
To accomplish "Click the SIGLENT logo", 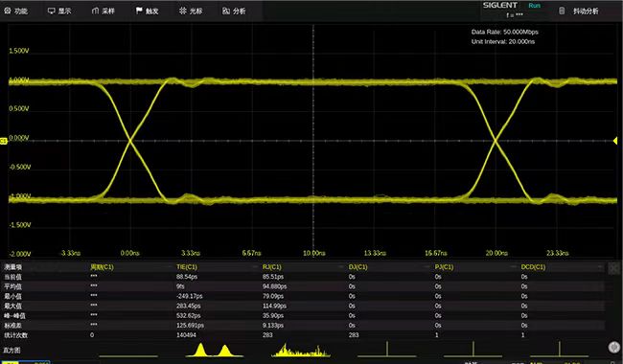I will point(499,5).
